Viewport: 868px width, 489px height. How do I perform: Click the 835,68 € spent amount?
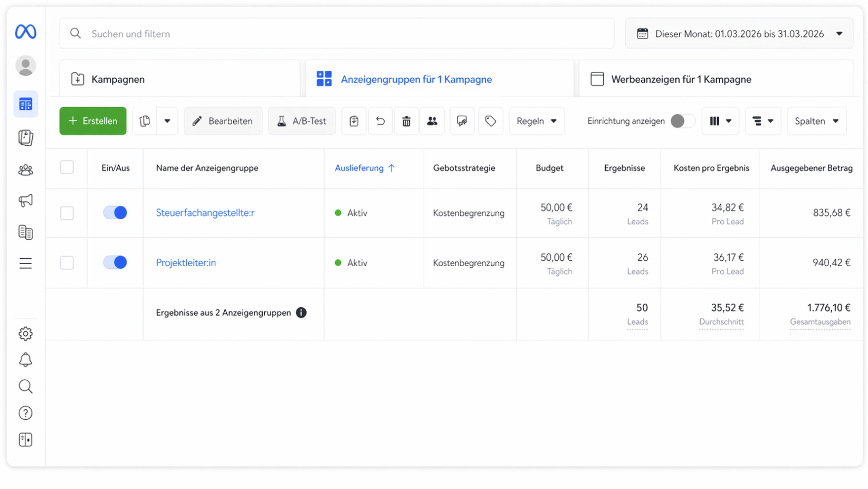click(832, 213)
